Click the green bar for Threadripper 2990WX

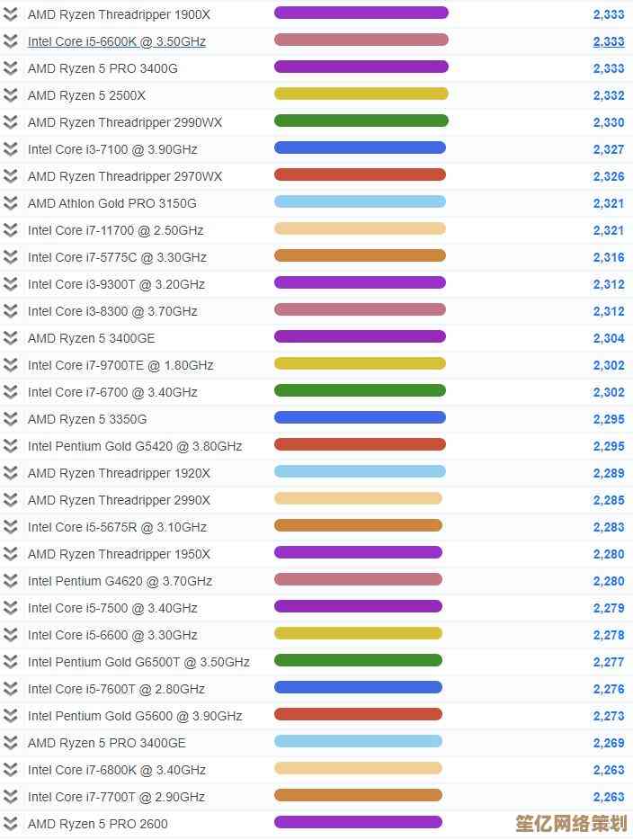tap(361, 121)
